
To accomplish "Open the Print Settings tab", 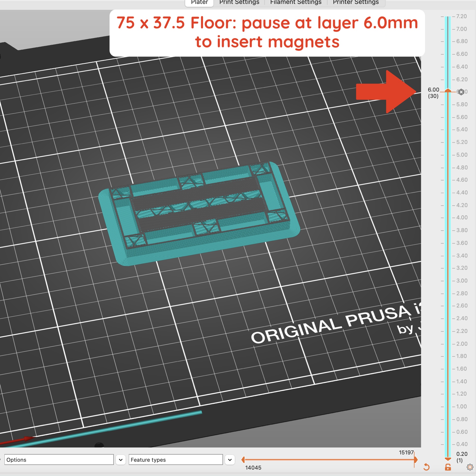I will coord(239,2).
